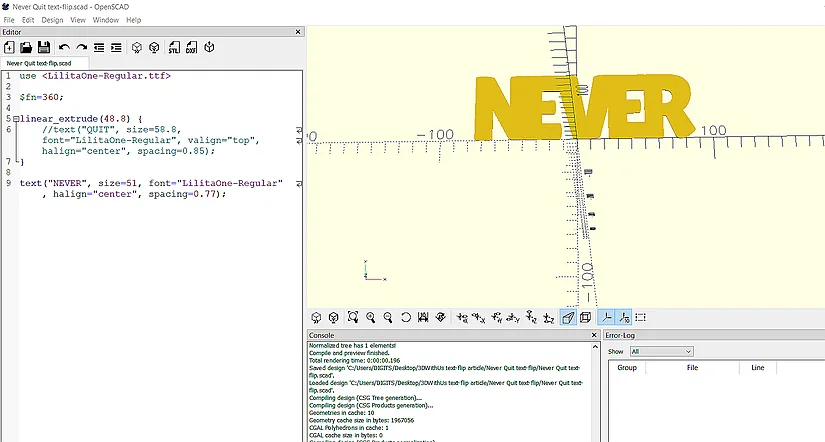Open the Design menu
Viewport: 825px width, 442px height.
(x=52, y=20)
